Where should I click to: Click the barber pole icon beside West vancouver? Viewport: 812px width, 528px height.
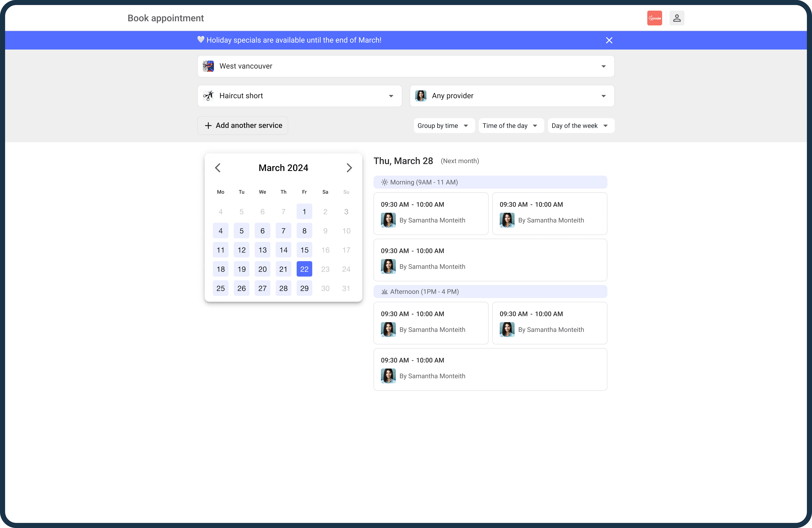(208, 66)
